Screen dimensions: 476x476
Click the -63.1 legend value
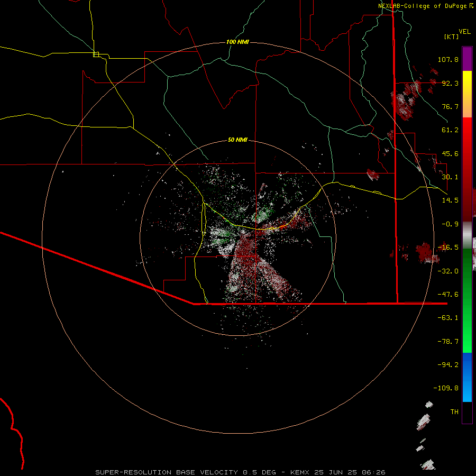[x=448, y=318]
